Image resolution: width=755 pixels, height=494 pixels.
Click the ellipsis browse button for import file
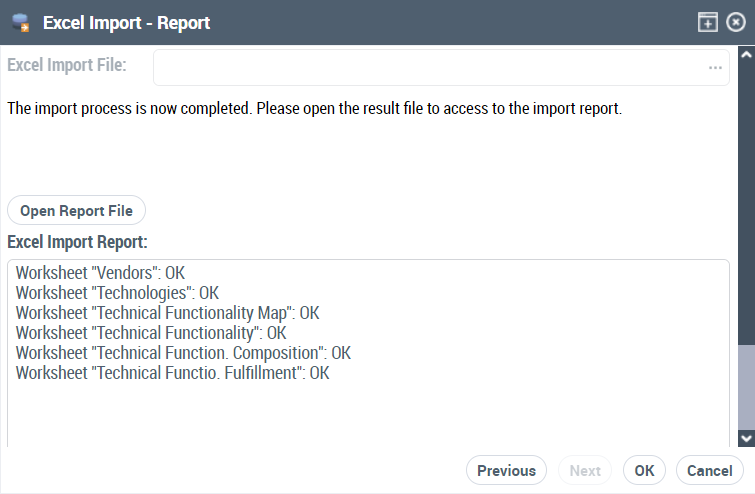tap(715, 68)
